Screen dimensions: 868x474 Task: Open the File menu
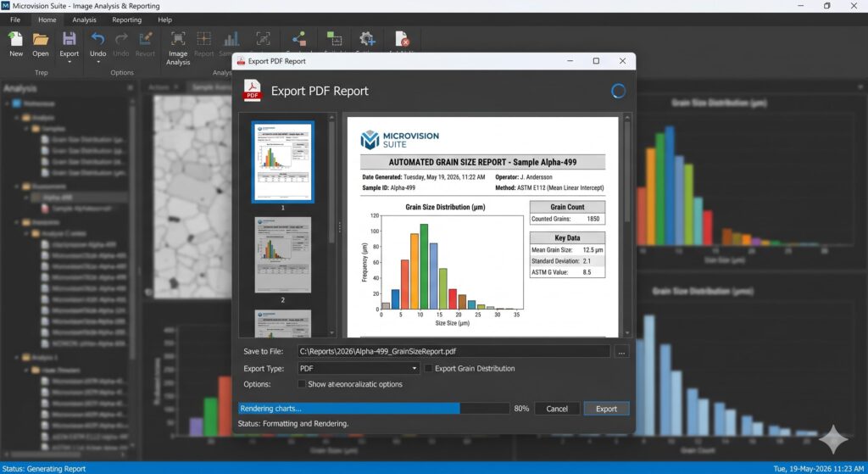point(15,20)
